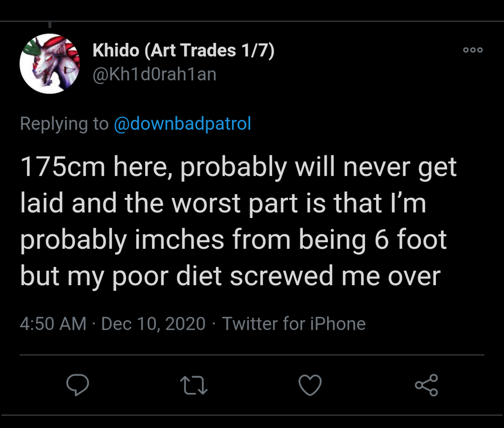The height and width of the screenshot is (428, 504).
Task: Click the "Replying to" label
Action: [64, 123]
